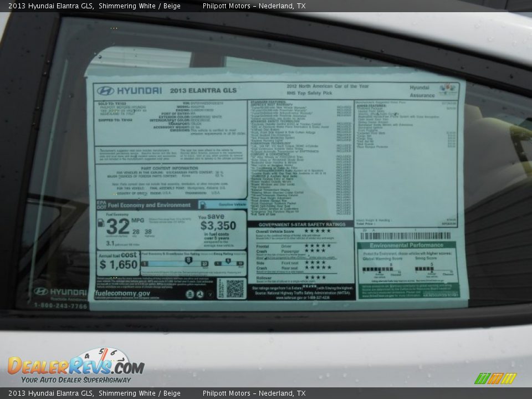Click the Hyundai Roadside Assistance window decal
Screen dimensions: 532x399
pyautogui.click(x=60, y=294)
